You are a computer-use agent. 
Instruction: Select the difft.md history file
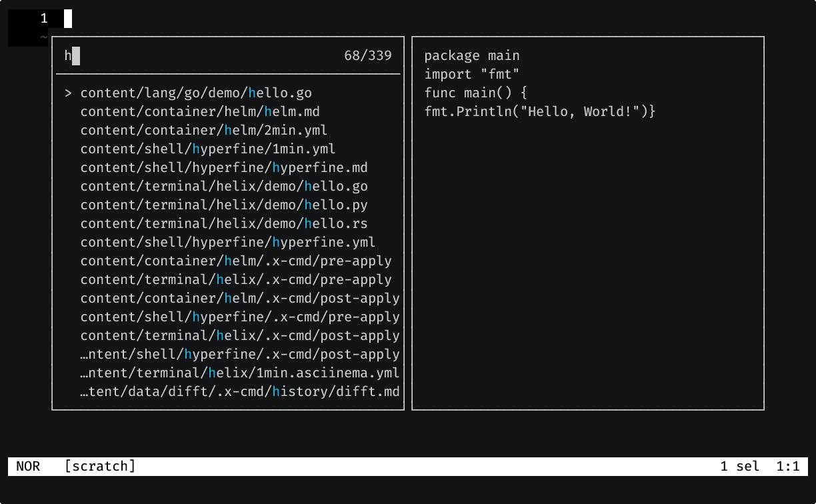tap(239, 391)
